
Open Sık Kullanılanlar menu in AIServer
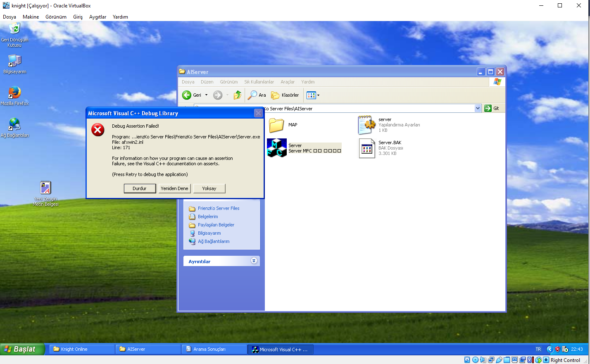259,82
